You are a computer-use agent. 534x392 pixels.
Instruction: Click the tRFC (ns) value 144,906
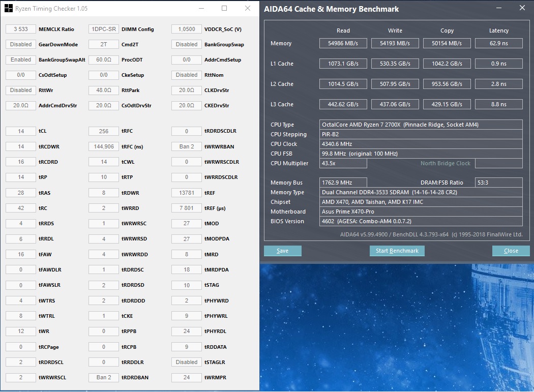tap(104, 146)
